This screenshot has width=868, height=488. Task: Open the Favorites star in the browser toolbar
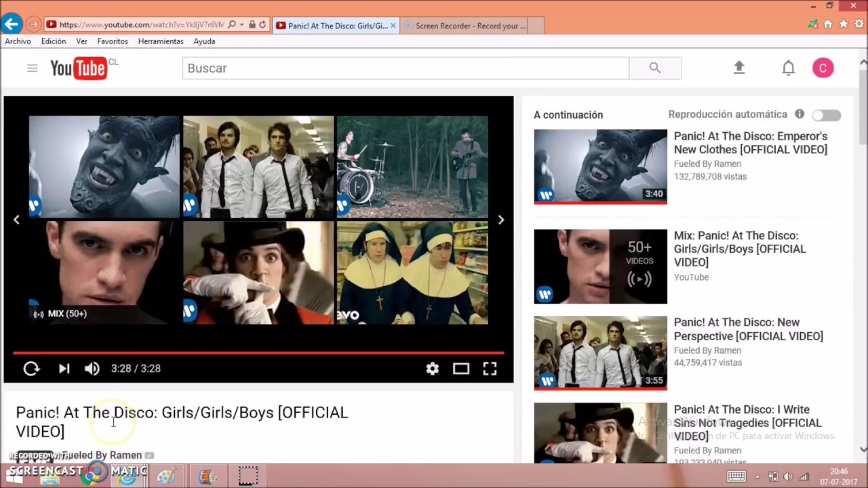tap(843, 24)
